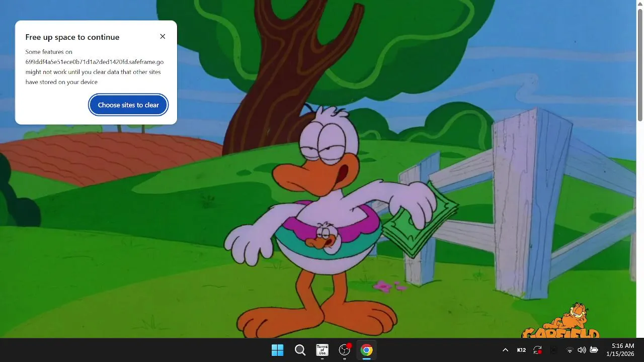Viewport: 644px width, 362px height.
Task: Open the Terms of Use taskbar app
Action: (322, 350)
